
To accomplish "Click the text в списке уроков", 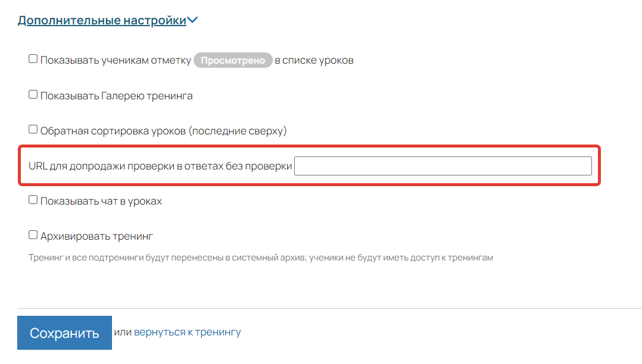I will pos(314,61).
